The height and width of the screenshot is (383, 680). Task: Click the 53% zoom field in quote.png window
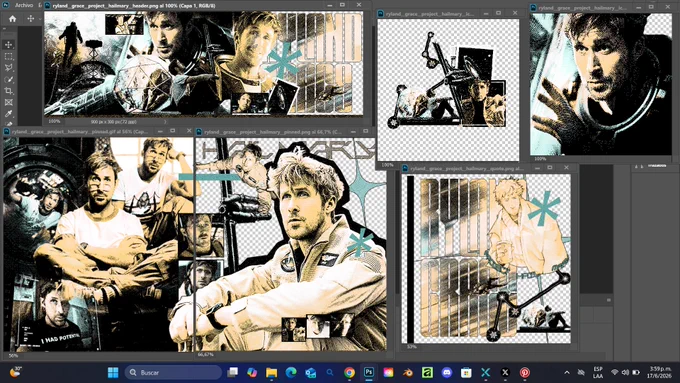click(412, 347)
